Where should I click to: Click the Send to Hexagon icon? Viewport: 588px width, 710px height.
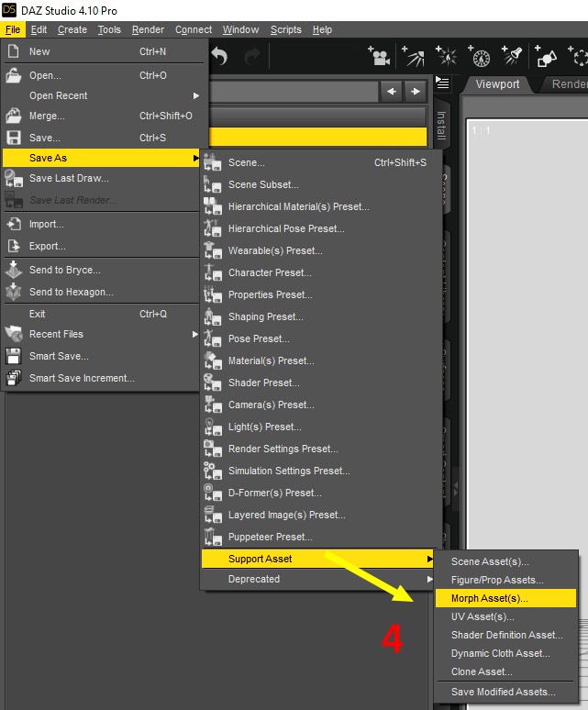pyautogui.click(x=14, y=292)
